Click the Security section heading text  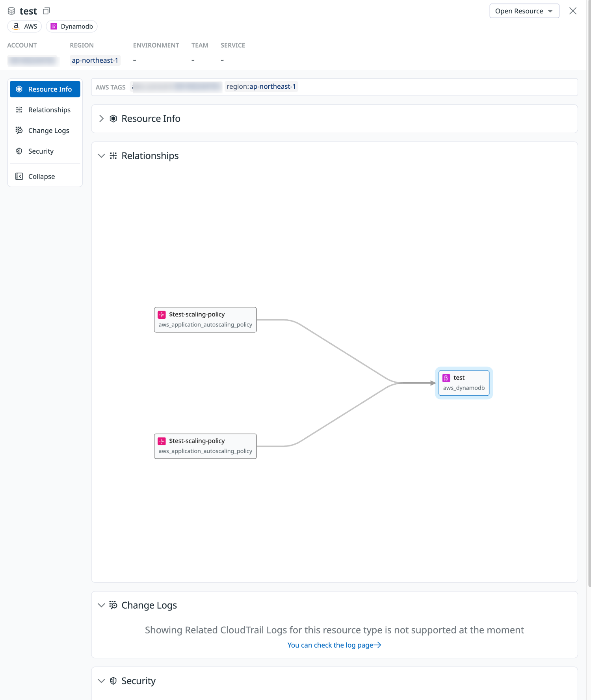(139, 681)
